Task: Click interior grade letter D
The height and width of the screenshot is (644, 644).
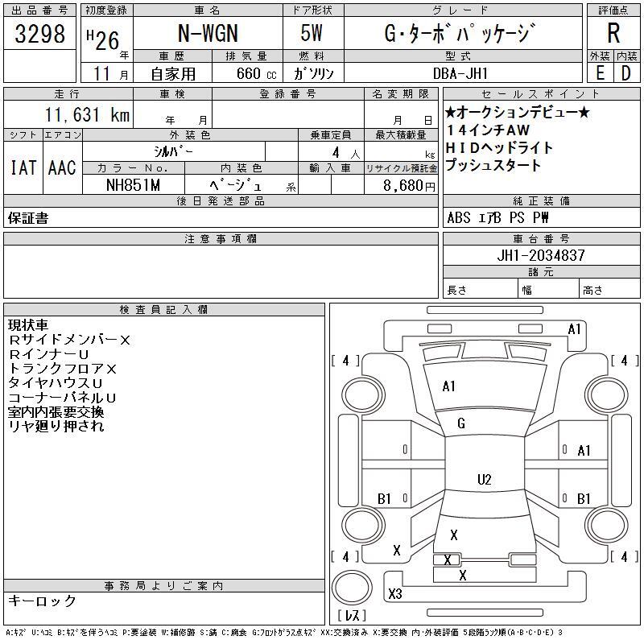Action: (625, 73)
